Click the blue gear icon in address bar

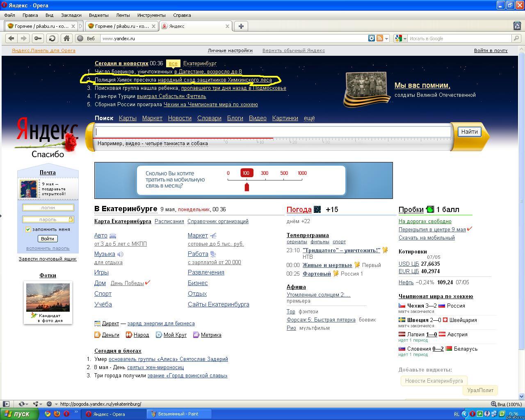[371, 38]
